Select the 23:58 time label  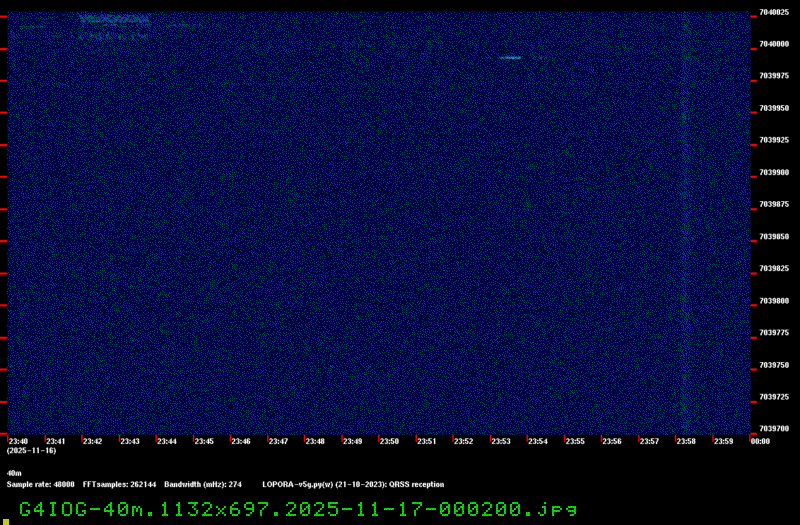[686, 441]
